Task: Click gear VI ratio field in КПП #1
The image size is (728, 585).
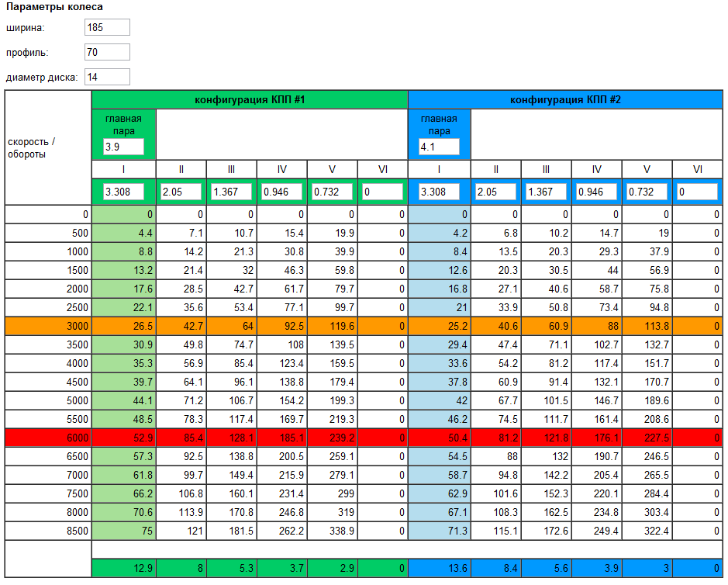Action: 382,192
